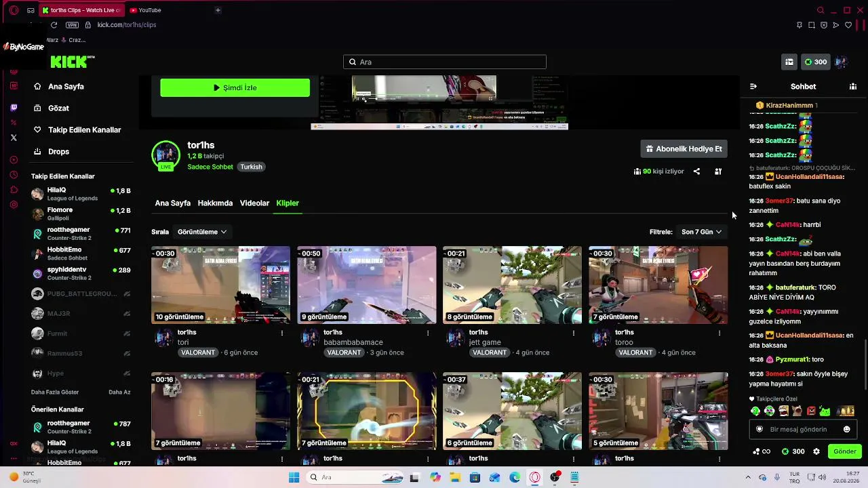The height and width of the screenshot is (488, 868).
Task: Toggle the VPN badge in address bar
Action: click(72, 25)
